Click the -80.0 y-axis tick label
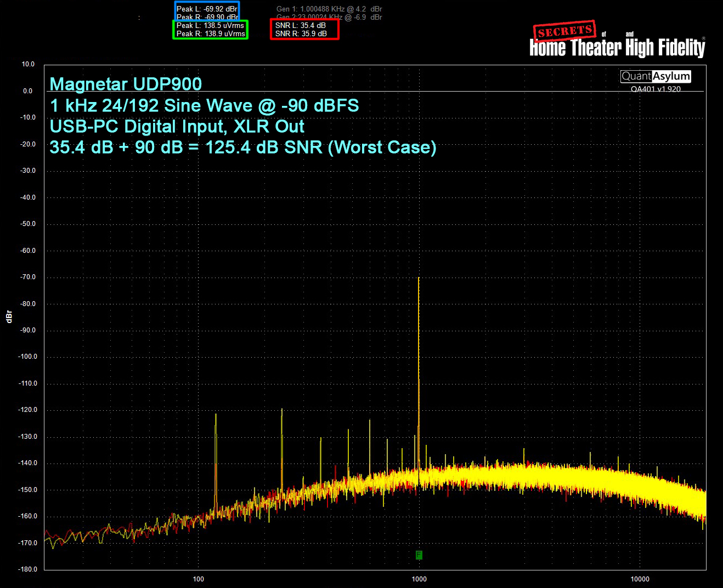The height and width of the screenshot is (588, 723). [x=28, y=304]
